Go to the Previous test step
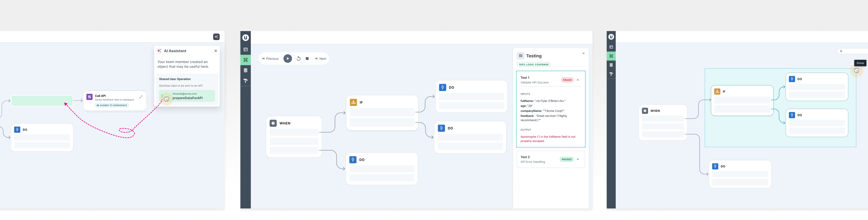Viewport: 868px width, 220px height. point(270,59)
